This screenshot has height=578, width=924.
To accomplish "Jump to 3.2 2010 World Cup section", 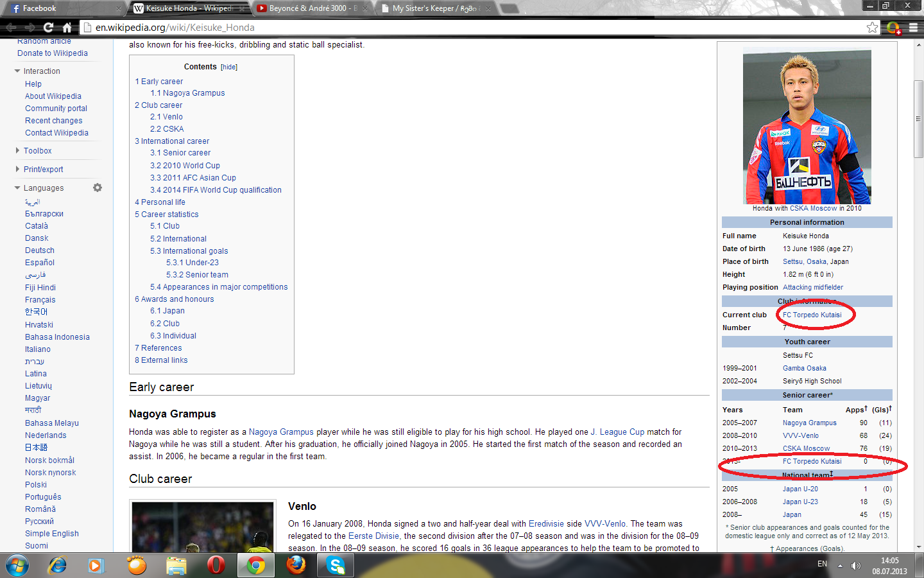I will pos(185,166).
